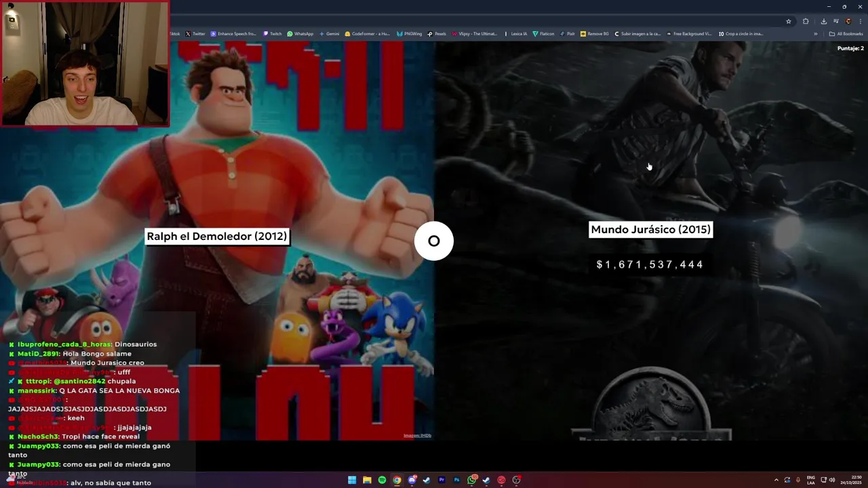Click chat message 'Tropi hace face reveal'

[x=100, y=436]
